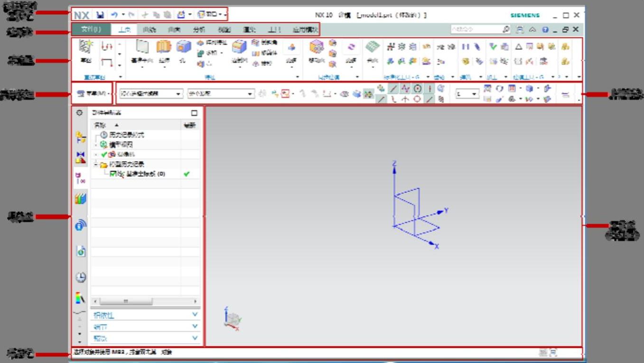Switch to the Part Navigator resource tab
Image resolution: width=644 pixels, height=363 pixels.
(x=81, y=179)
